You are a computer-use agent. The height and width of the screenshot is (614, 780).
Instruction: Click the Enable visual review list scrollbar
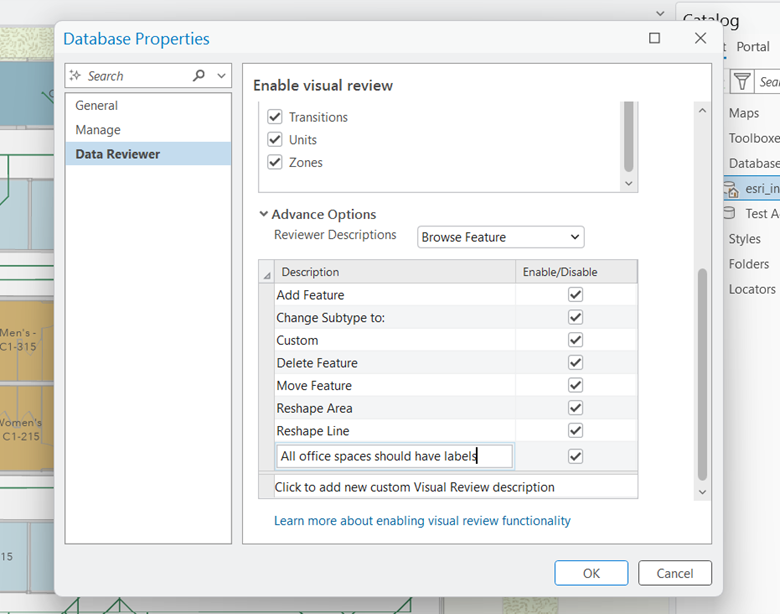click(628, 140)
